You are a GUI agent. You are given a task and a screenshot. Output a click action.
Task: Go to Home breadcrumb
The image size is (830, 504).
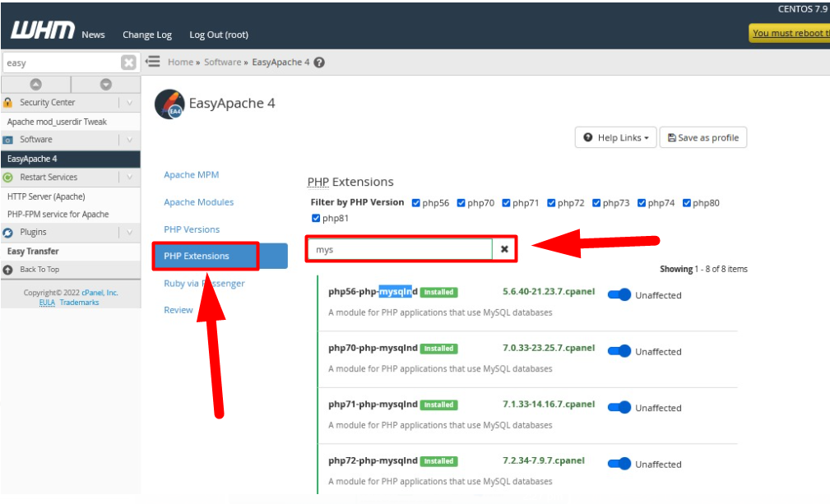pyautogui.click(x=180, y=62)
